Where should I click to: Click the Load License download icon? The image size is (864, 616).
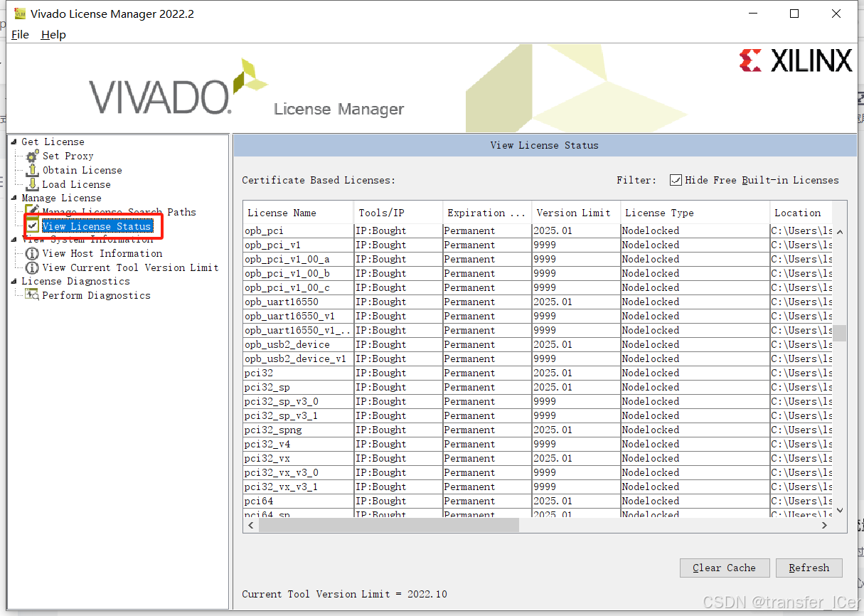(x=33, y=184)
